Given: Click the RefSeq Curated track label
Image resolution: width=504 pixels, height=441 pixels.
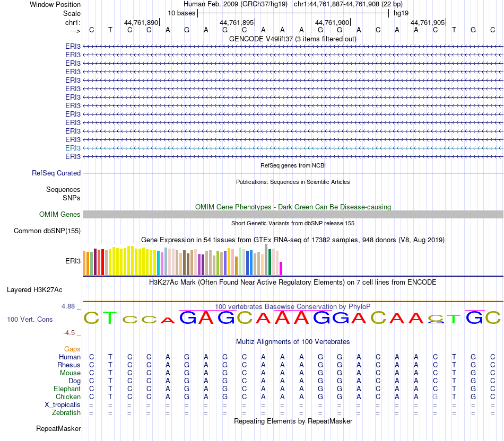Looking at the screenshot, I should [x=56, y=173].
